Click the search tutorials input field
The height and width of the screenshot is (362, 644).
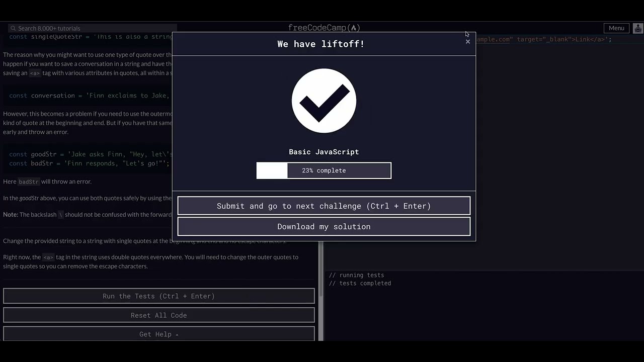click(x=93, y=28)
